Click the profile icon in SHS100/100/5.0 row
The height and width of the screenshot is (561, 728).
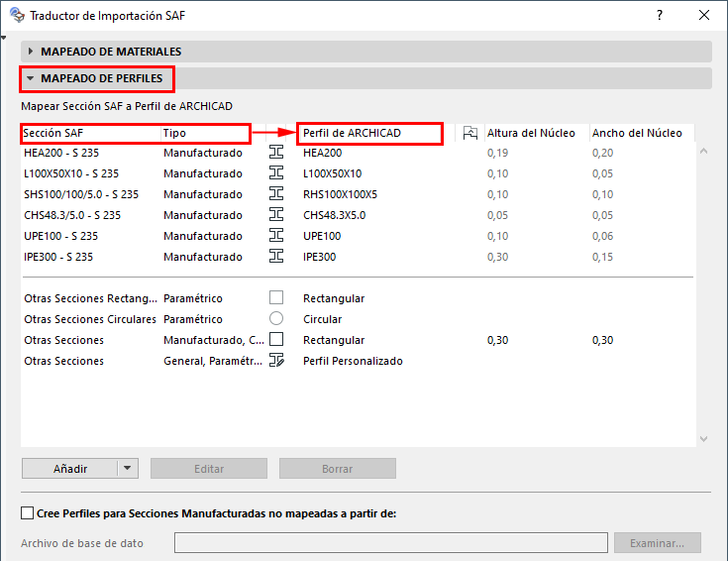tap(276, 194)
